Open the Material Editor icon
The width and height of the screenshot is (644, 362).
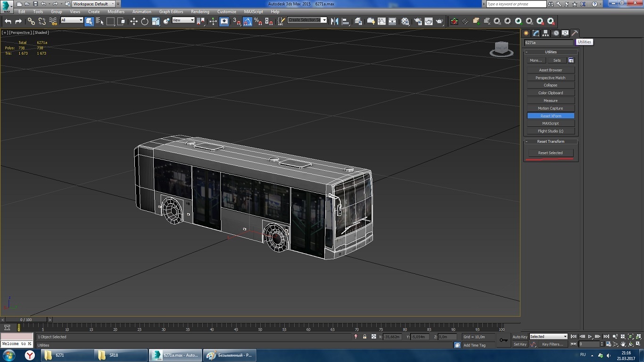point(405,21)
